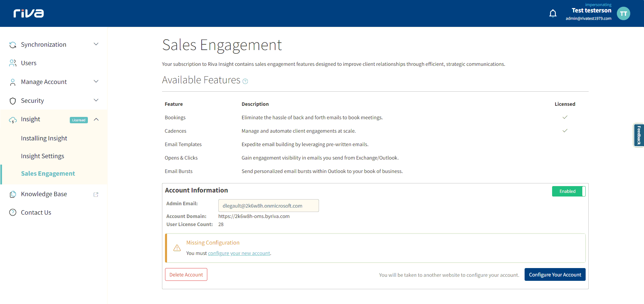Open the Knowledge Base external link icon
644x304 pixels.
pos(96,194)
